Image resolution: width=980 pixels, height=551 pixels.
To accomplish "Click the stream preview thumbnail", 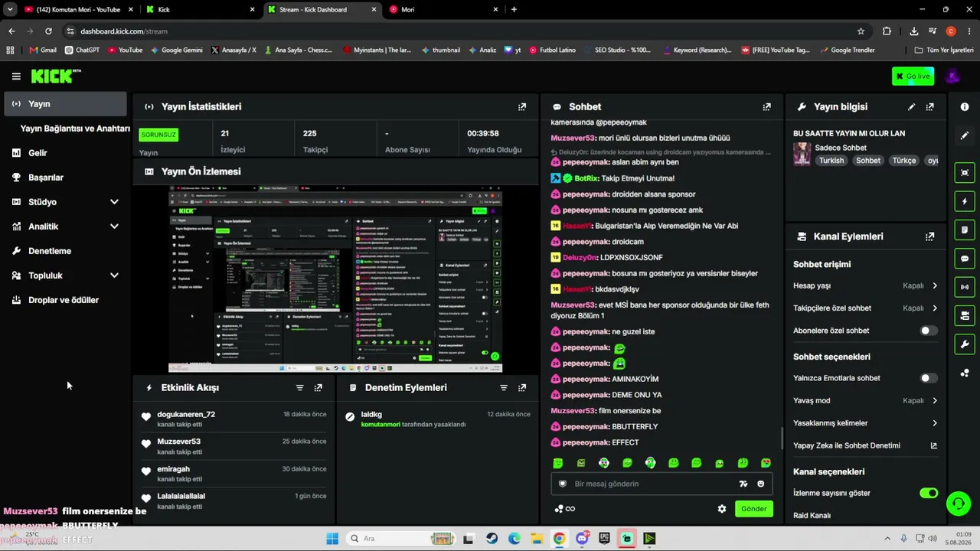I will 335,279.
